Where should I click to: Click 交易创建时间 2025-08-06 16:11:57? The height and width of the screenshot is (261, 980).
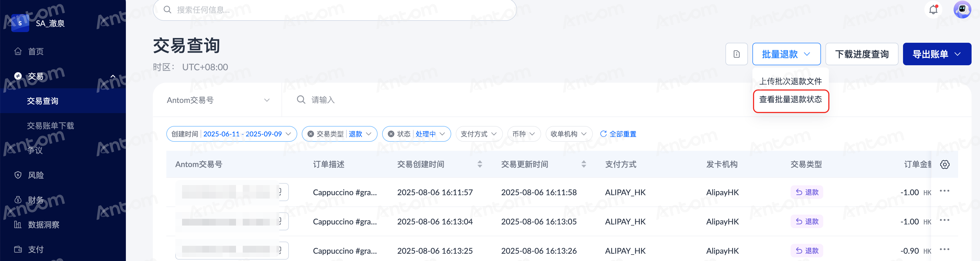[435, 192]
